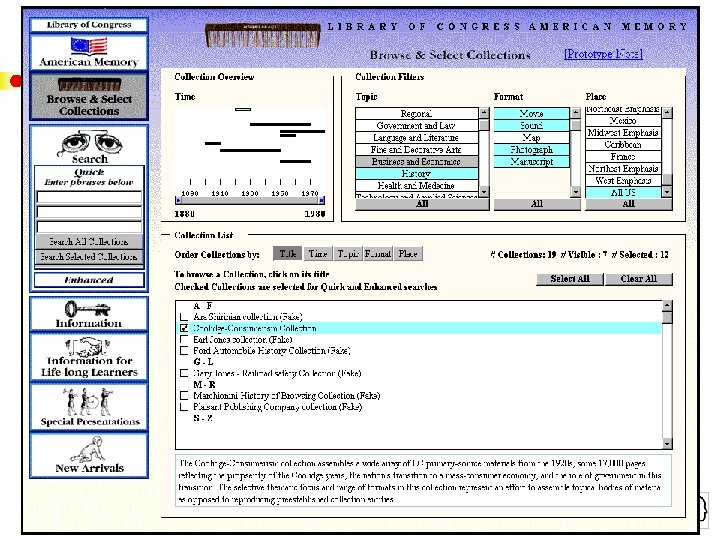Open New Arrivals crawling baby icon
This screenshot has width=720, height=540.
click(x=88, y=450)
